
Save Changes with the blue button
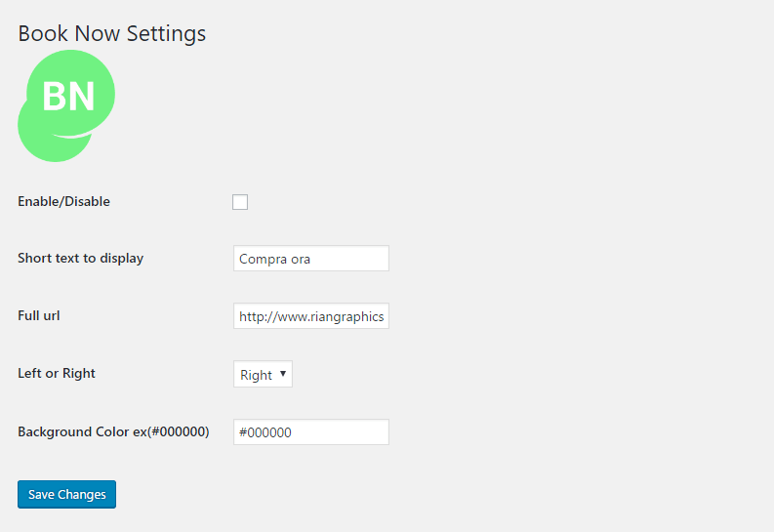point(66,494)
